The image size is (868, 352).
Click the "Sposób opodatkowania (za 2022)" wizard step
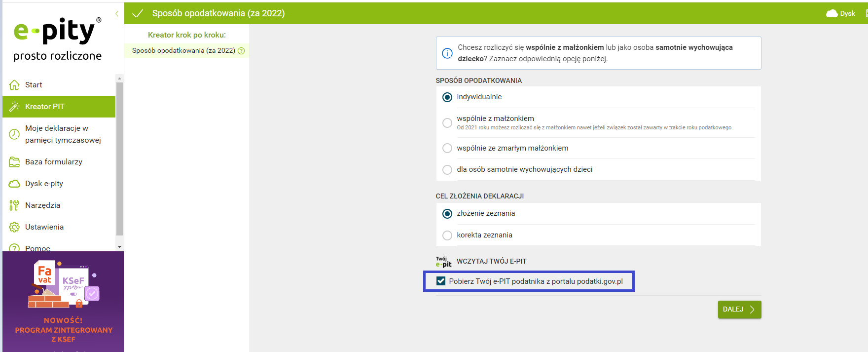pyautogui.click(x=183, y=50)
